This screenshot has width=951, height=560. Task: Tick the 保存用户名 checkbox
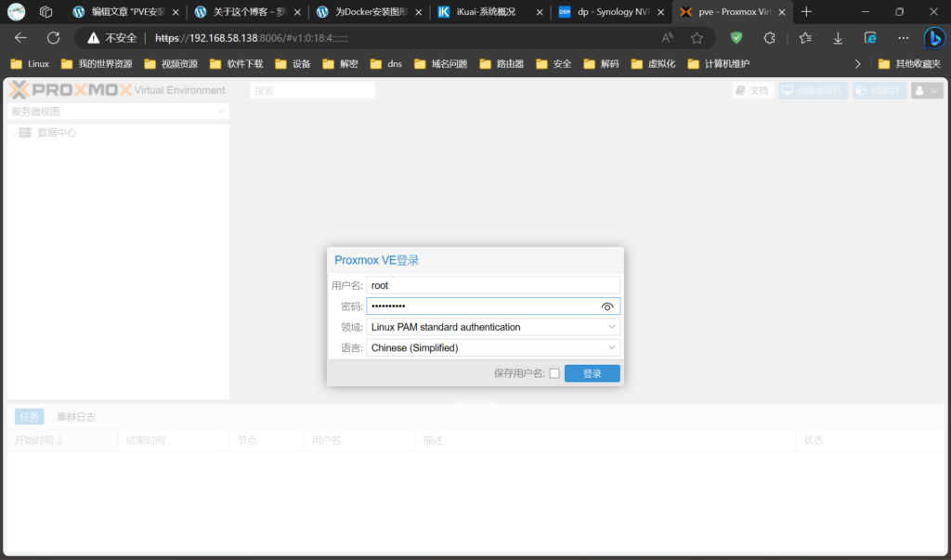coord(554,373)
